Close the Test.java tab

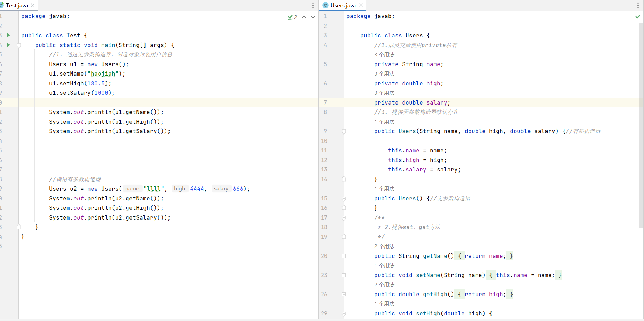(x=33, y=5)
